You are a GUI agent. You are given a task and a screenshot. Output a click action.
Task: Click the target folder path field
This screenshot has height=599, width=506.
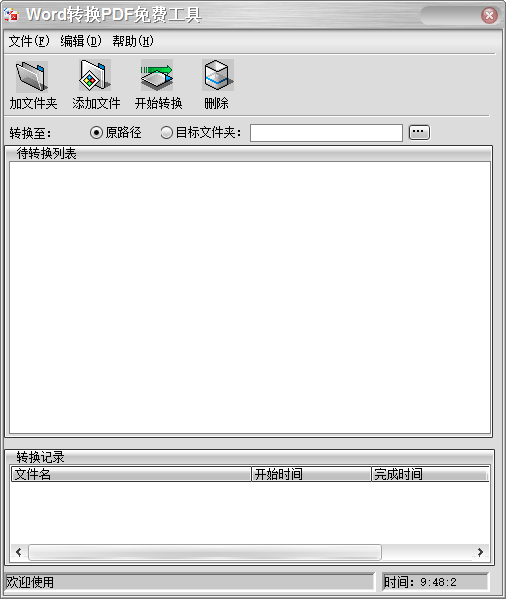(326, 133)
